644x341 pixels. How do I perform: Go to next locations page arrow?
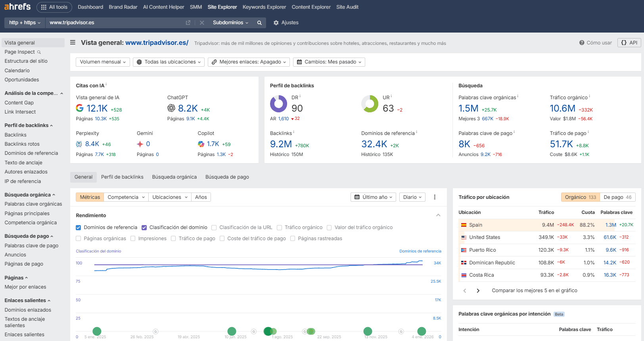pos(478,291)
